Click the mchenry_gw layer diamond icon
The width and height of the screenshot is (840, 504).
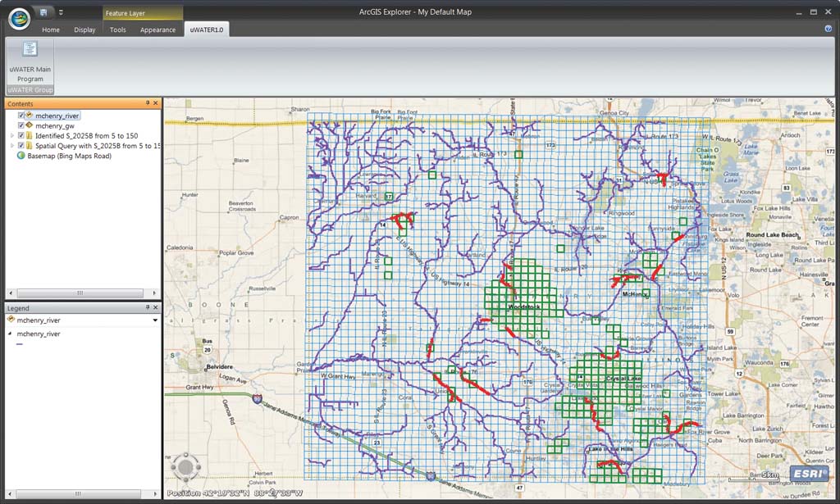[x=30, y=125]
